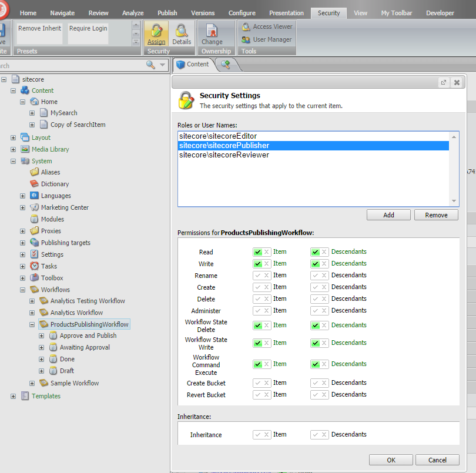The height and width of the screenshot is (473, 476).
Task: Toggle allow Read for Item
Action: pos(258,252)
